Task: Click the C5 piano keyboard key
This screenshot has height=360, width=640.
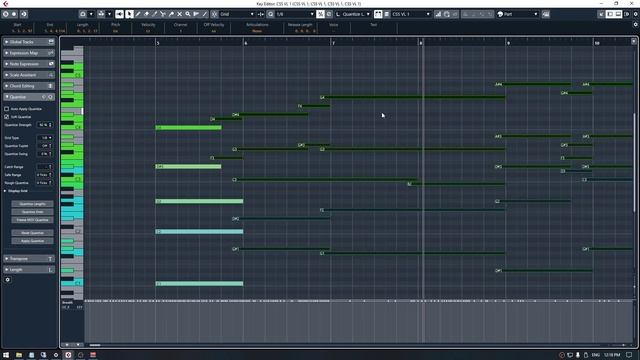Action: pos(72,76)
